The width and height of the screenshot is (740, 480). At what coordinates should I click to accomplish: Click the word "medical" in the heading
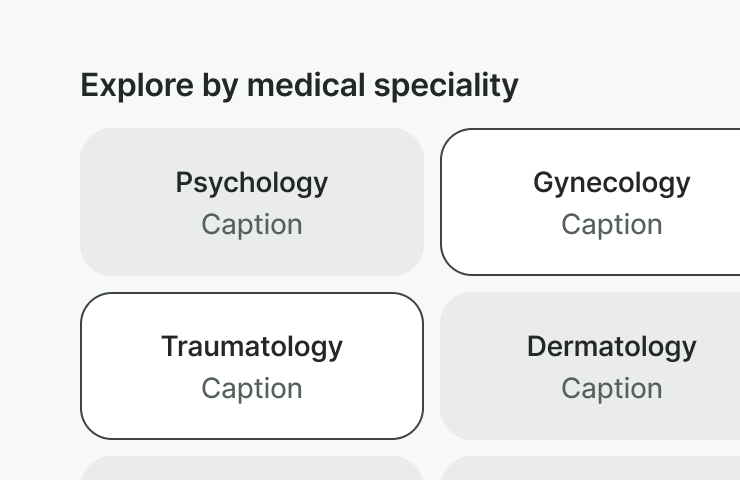coord(306,86)
